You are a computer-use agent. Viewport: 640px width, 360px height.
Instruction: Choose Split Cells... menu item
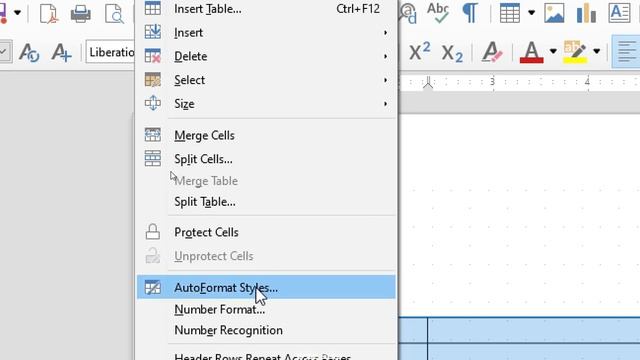[266, 159]
